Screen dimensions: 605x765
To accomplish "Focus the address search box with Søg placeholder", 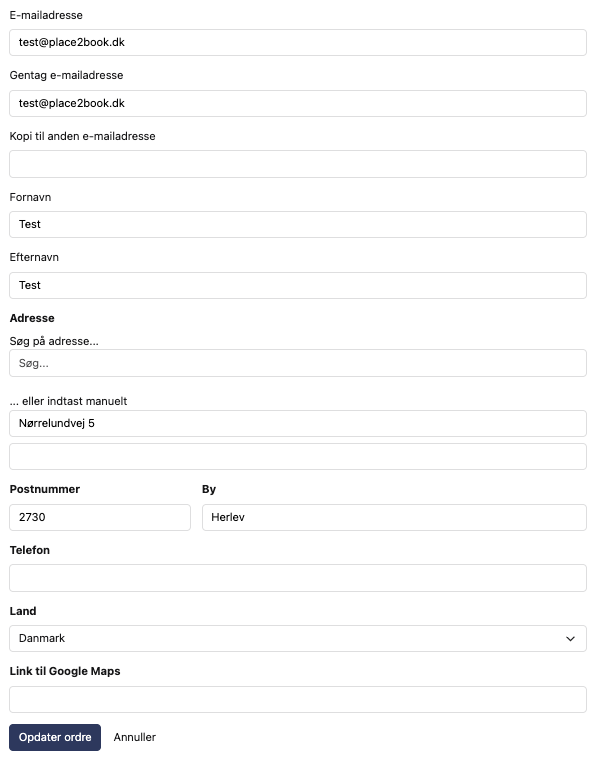I will 297,363.
